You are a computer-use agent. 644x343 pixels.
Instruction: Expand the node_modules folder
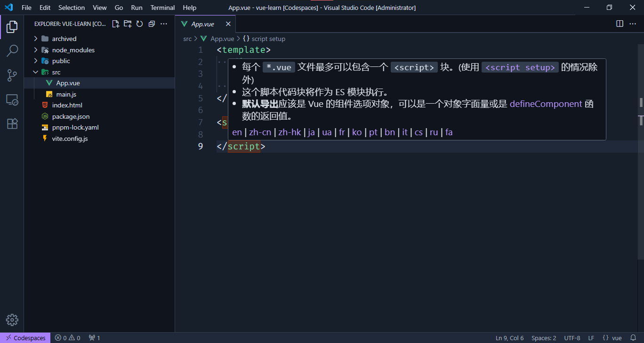click(x=99, y=50)
